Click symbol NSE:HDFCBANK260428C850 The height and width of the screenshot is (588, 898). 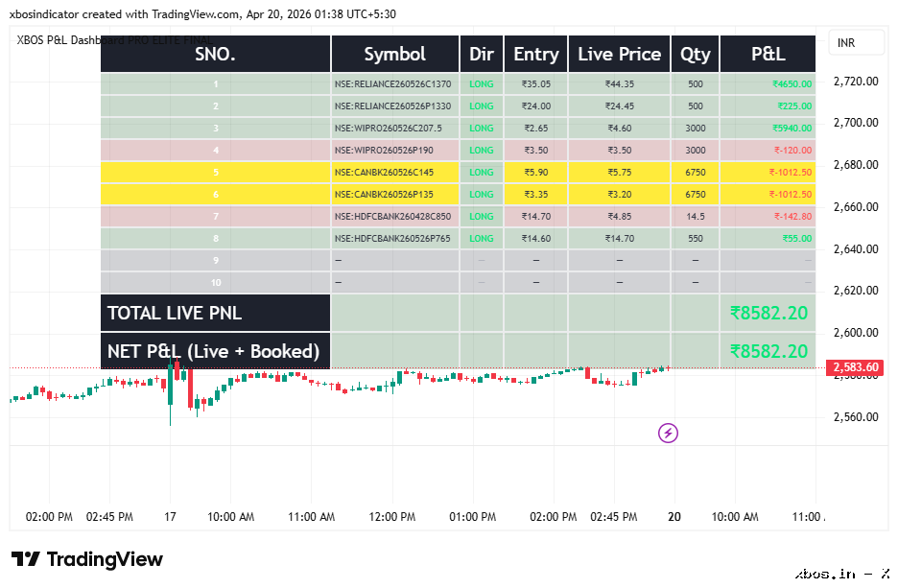(393, 217)
